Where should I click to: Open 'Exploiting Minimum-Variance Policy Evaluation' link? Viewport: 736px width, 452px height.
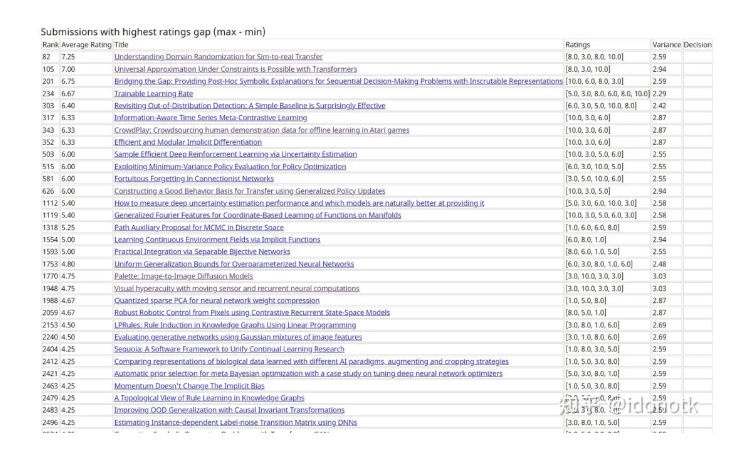click(230, 167)
